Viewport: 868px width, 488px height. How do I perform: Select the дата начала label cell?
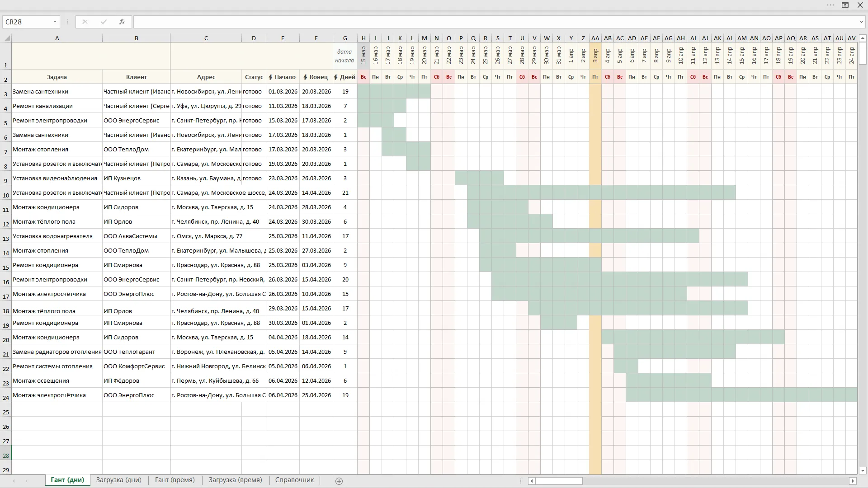click(x=345, y=56)
